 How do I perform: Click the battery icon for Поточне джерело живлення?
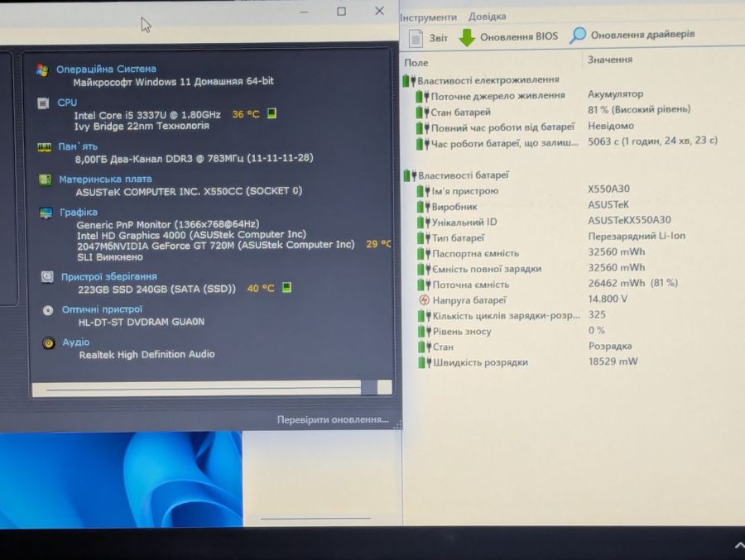(422, 97)
